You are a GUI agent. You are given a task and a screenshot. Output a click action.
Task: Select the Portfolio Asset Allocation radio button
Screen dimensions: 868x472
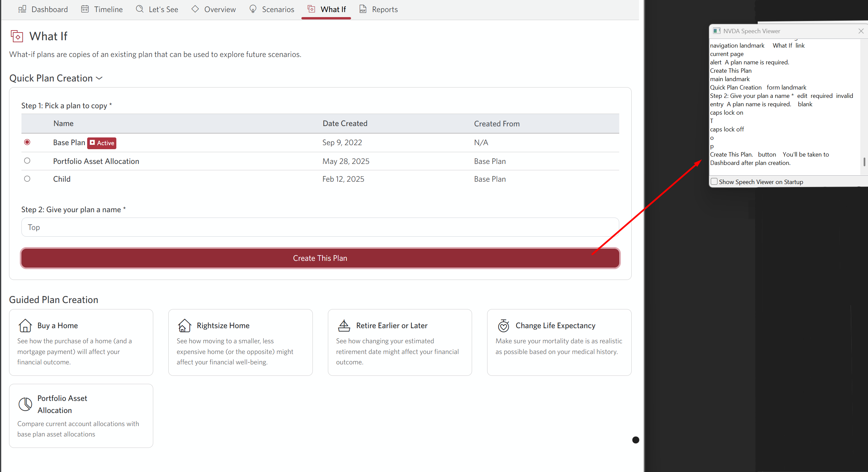27,161
